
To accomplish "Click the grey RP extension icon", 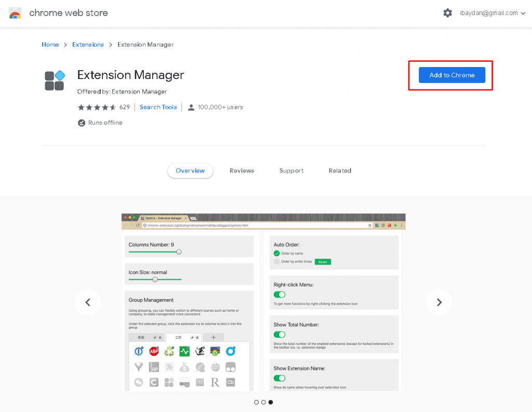I will click(x=154, y=367).
